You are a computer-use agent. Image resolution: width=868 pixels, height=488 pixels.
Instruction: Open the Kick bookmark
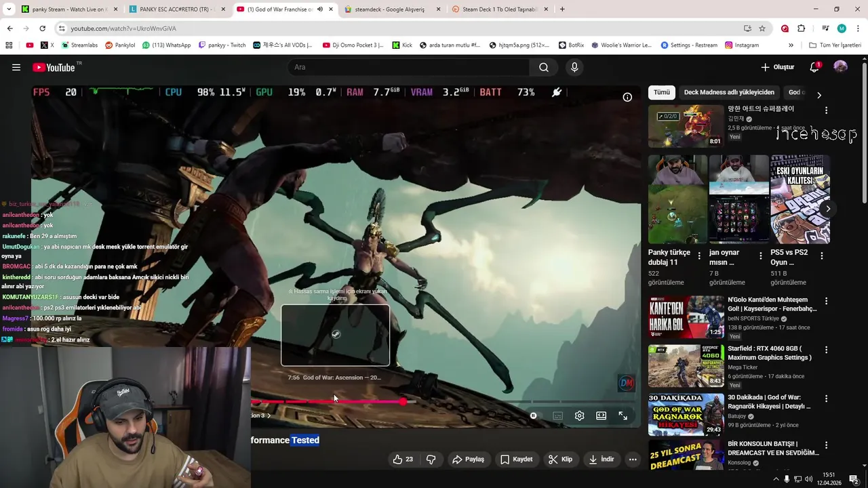point(402,45)
